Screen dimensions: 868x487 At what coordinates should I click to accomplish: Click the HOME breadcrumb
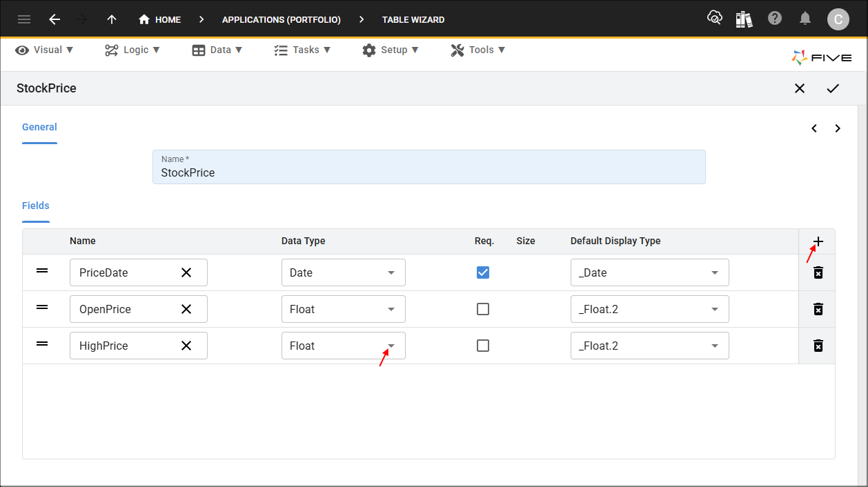pyautogui.click(x=159, y=19)
